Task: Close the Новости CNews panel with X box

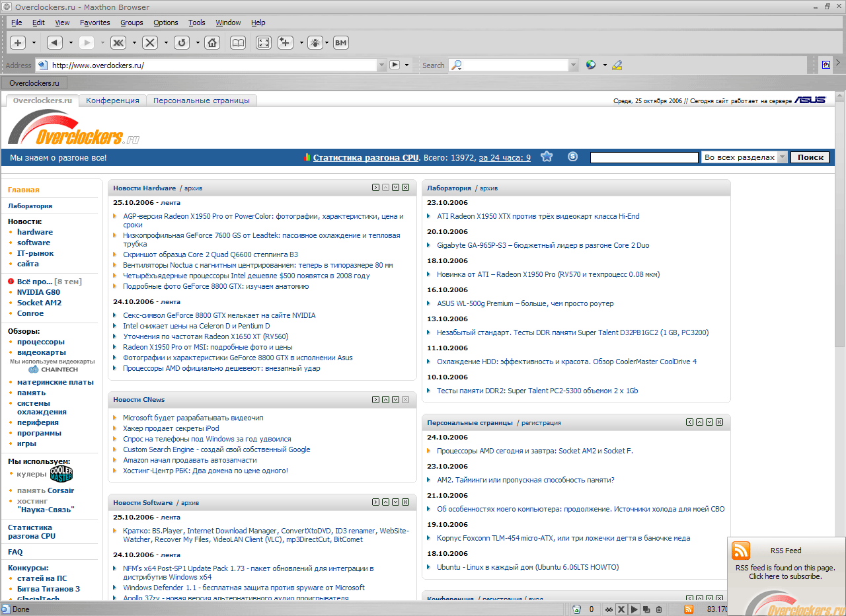Action: (x=405, y=399)
